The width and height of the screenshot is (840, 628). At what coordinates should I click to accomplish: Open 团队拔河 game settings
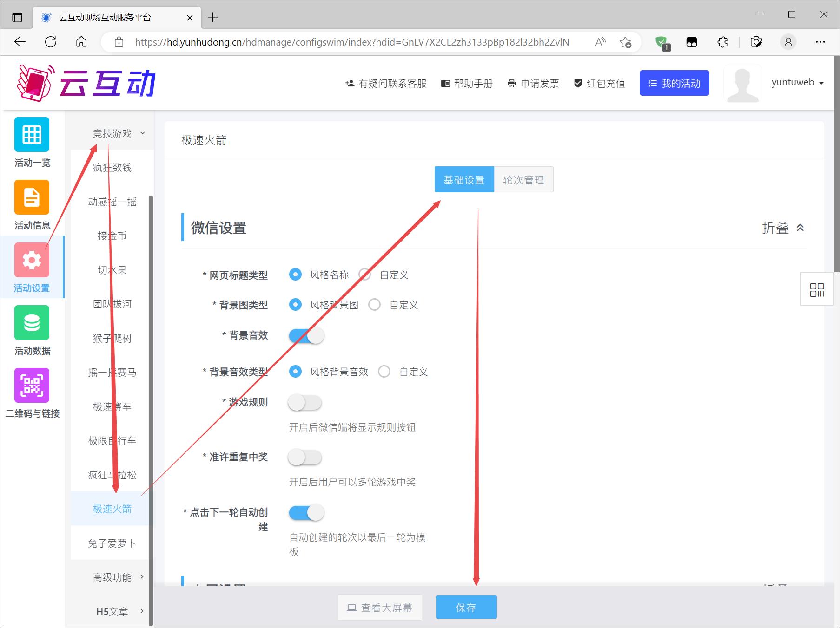tap(112, 304)
